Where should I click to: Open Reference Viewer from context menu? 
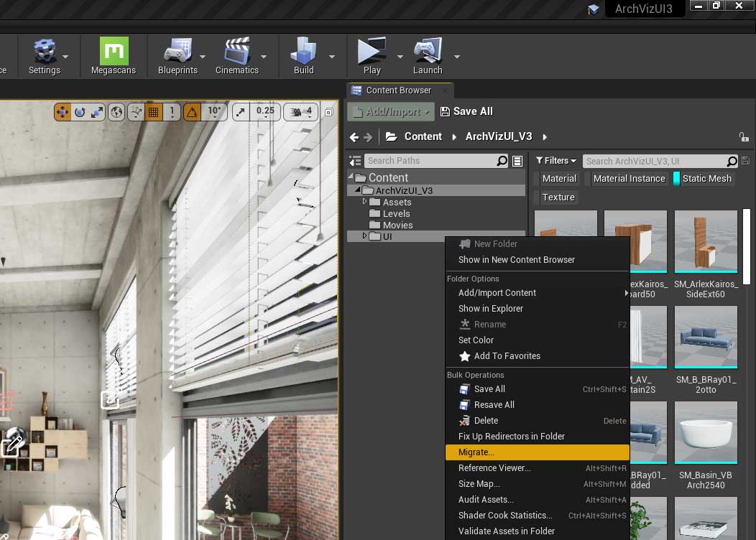[537, 468]
